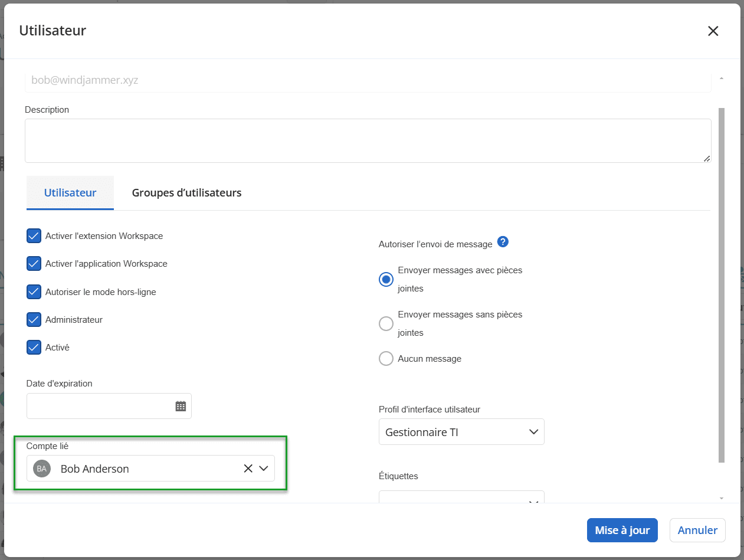Click the calendar icon in Date d'expiration

(181, 406)
